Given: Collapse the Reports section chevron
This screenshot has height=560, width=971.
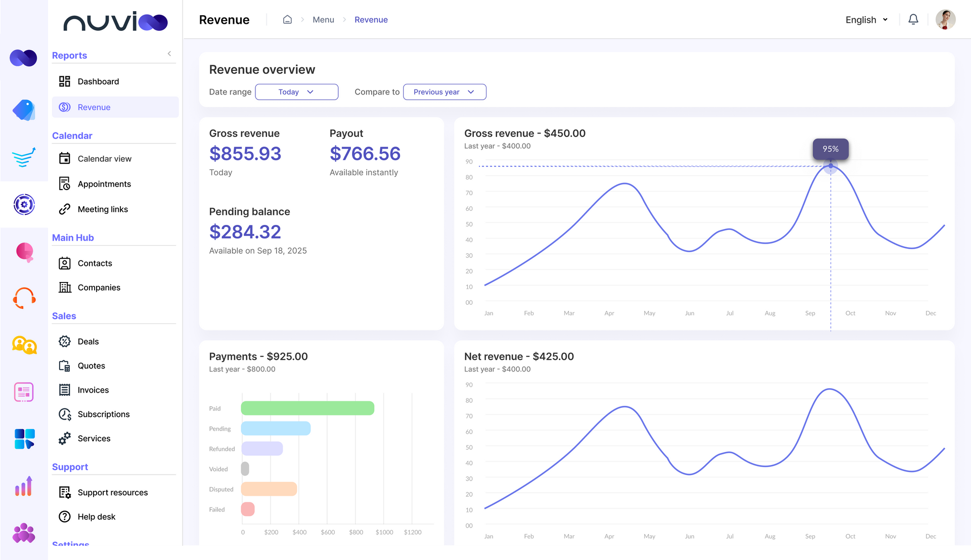Looking at the screenshot, I should (169, 53).
